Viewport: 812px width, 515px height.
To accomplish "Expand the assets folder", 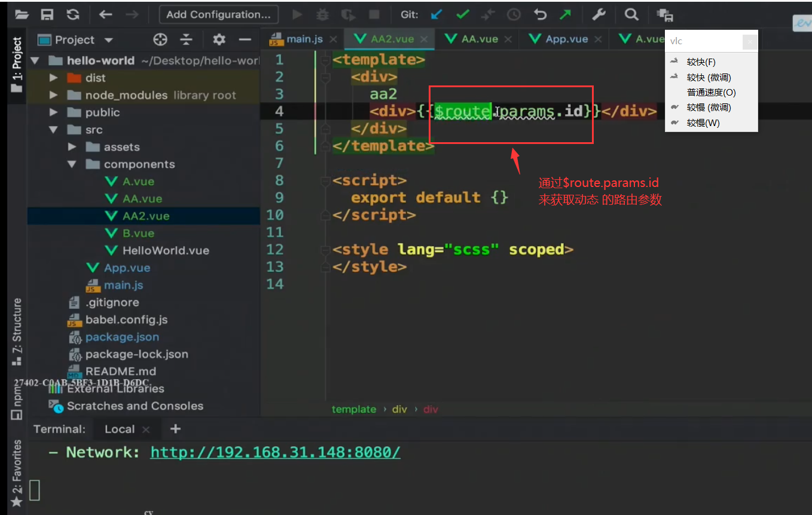I will tap(72, 147).
